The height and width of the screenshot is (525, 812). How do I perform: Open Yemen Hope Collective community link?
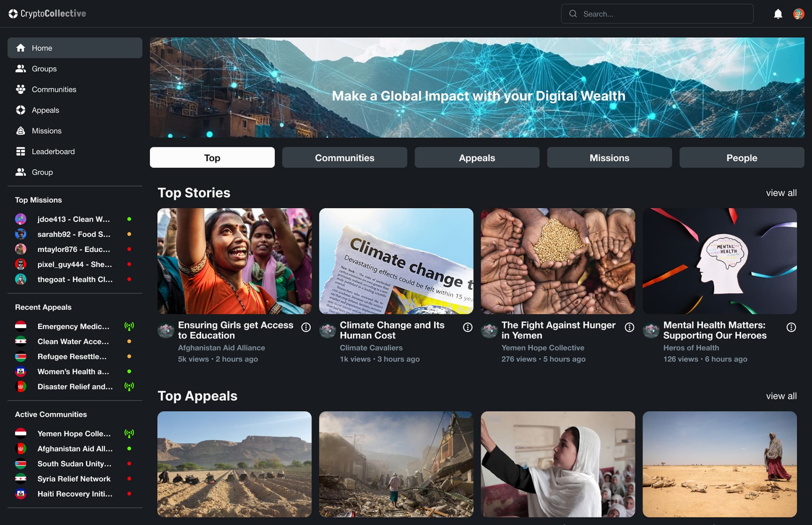click(74, 433)
